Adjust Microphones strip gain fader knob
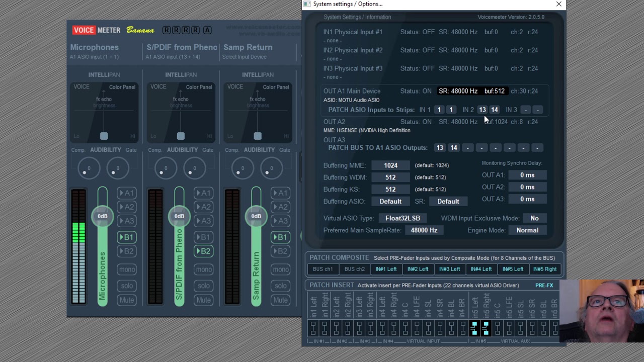This screenshot has width=644, height=362. (x=103, y=216)
